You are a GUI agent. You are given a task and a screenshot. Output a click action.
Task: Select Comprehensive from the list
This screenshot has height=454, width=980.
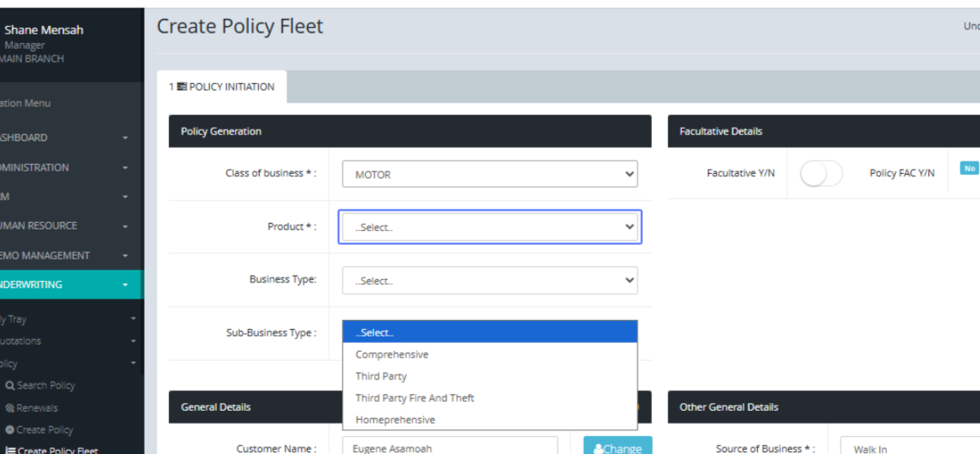pyautogui.click(x=392, y=354)
